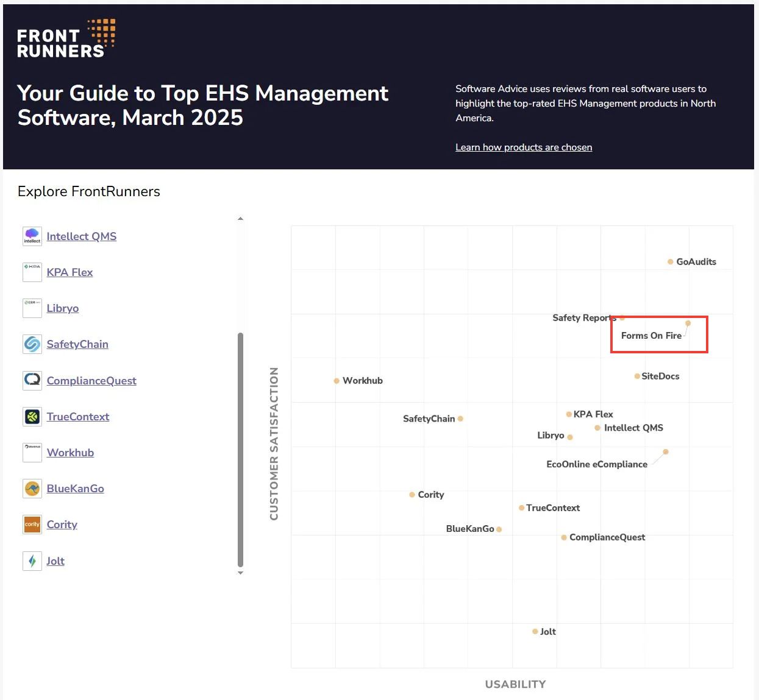Click the FrontRunners logo

(x=66, y=38)
